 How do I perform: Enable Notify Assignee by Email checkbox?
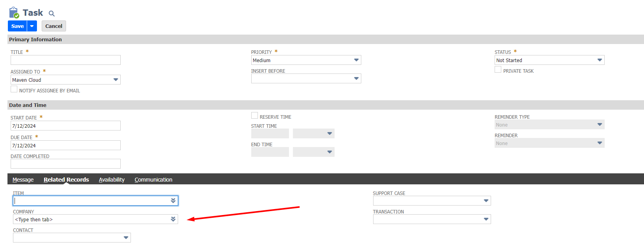[x=14, y=90]
